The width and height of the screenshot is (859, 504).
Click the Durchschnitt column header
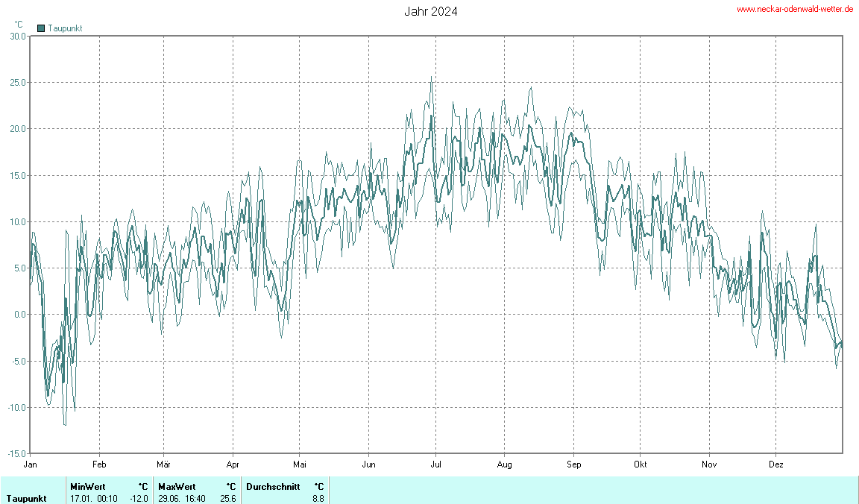(273, 486)
